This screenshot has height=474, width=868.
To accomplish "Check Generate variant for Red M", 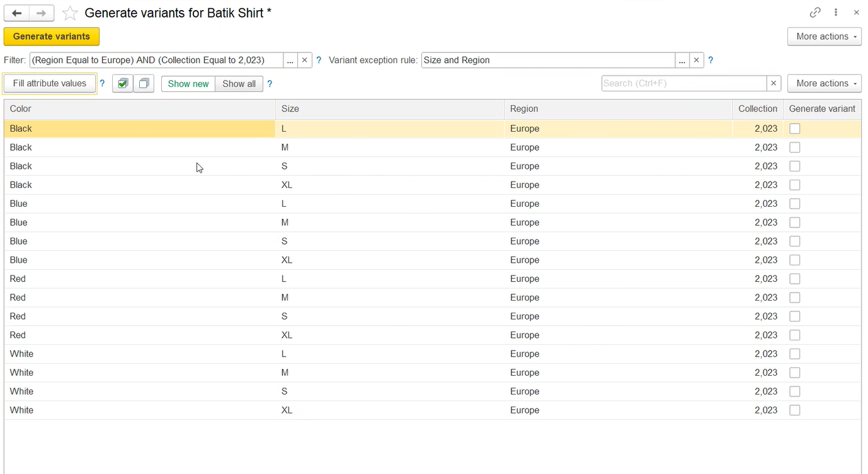I will [795, 298].
